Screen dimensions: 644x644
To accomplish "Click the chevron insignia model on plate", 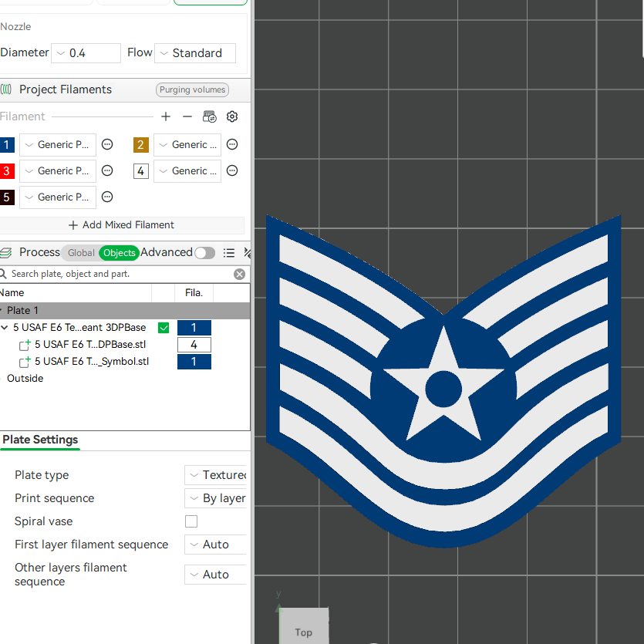I will 443,381.
